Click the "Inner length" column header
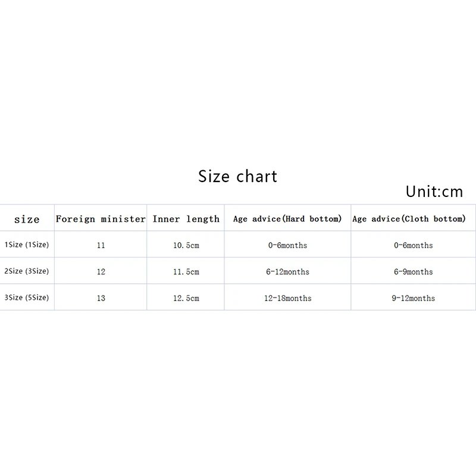The image size is (476, 476). 186,219
